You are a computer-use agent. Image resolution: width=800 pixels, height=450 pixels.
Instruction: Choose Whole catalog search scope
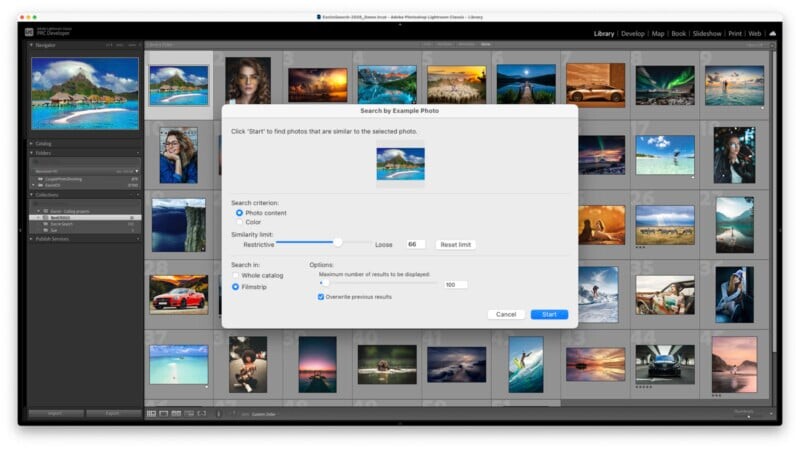(236, 275)
